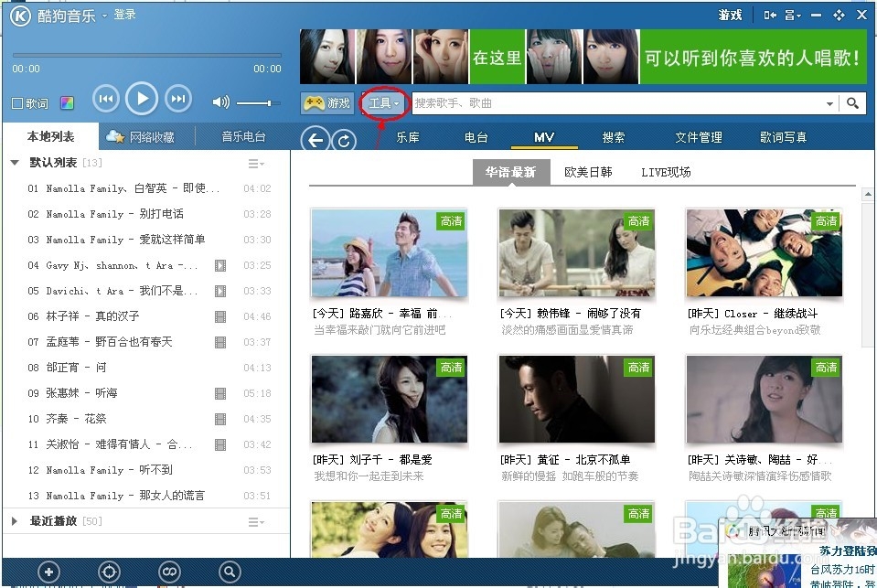Open the 游戏 button in the titlebar

tap(729, 15)
